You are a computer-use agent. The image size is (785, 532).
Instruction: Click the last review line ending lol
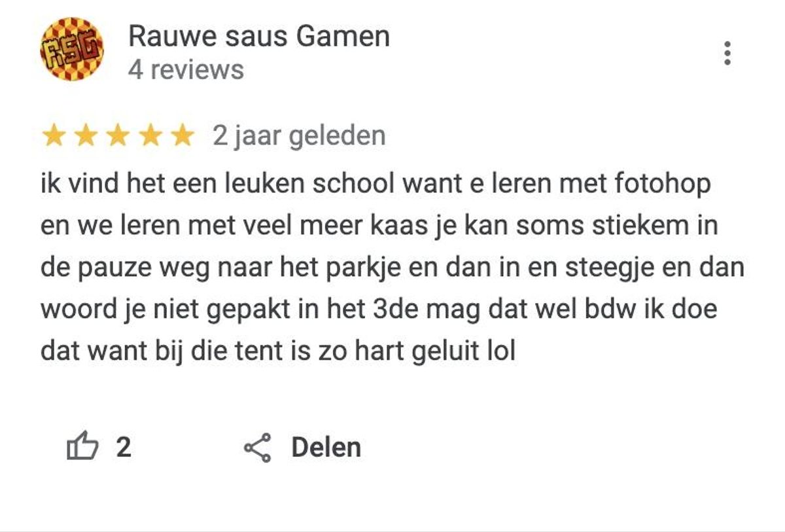pos(278,351)
